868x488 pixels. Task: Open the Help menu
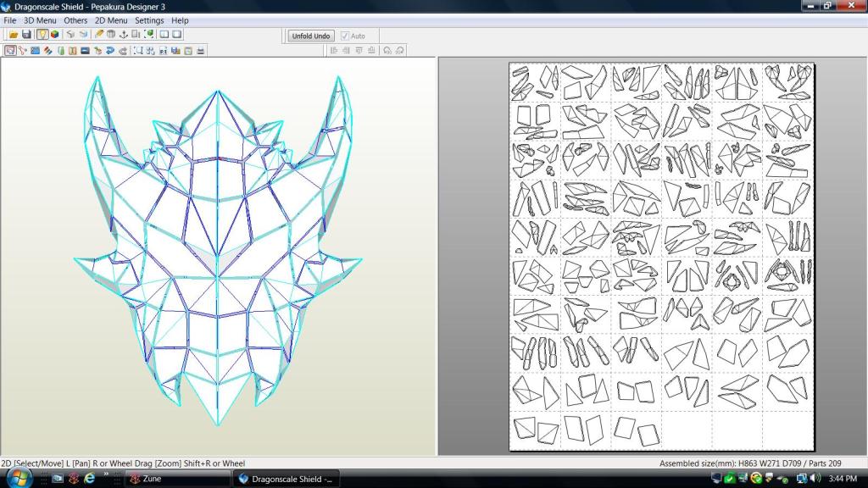click(x=180, y=20)
